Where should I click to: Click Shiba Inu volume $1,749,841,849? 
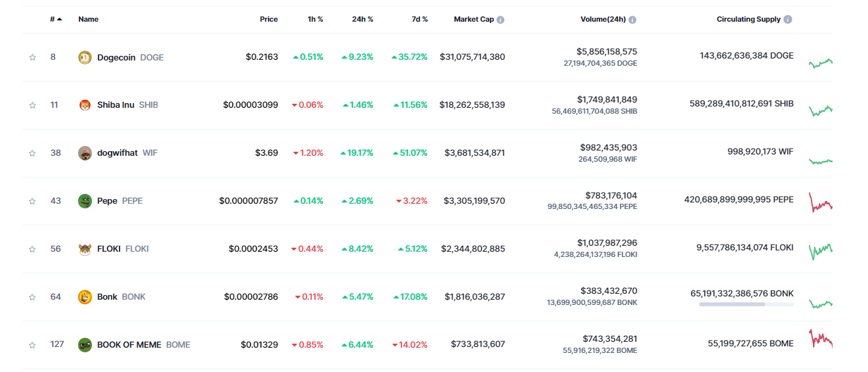pos(607,100)
